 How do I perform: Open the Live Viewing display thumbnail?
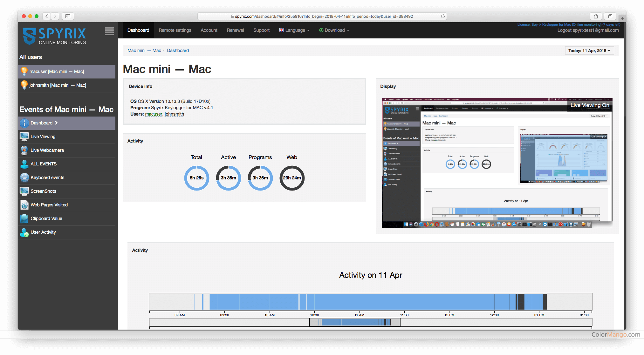[x=497, y=163]
